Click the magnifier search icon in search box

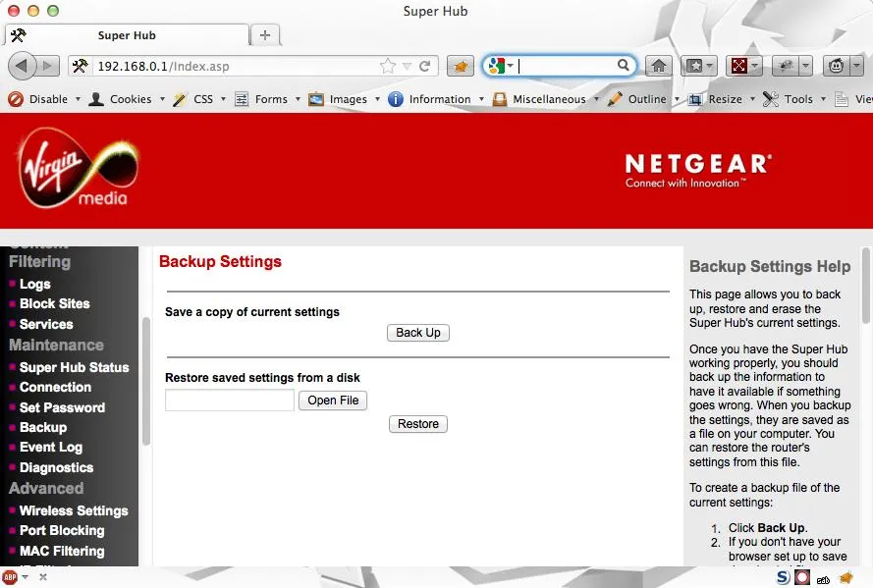pyautogui.click(x=624, y=65)
